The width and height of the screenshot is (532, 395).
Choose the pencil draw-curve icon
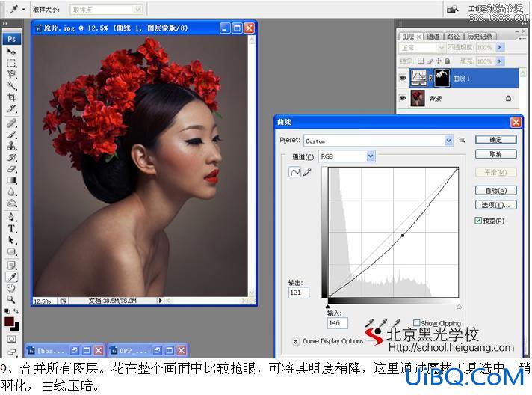tap(307, 172)
